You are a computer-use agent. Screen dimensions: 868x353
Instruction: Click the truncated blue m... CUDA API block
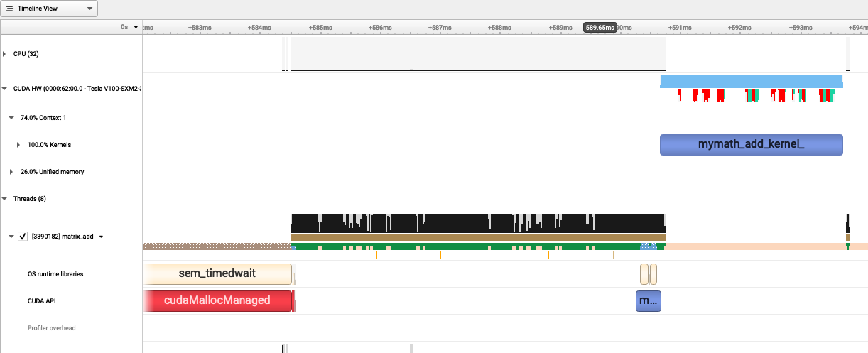(x=648, y=300)
